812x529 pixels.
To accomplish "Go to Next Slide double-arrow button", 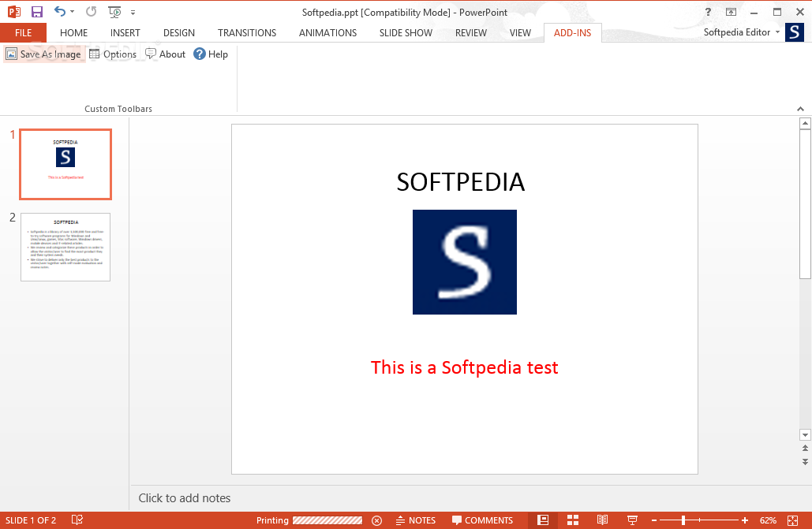I will 805,461.
